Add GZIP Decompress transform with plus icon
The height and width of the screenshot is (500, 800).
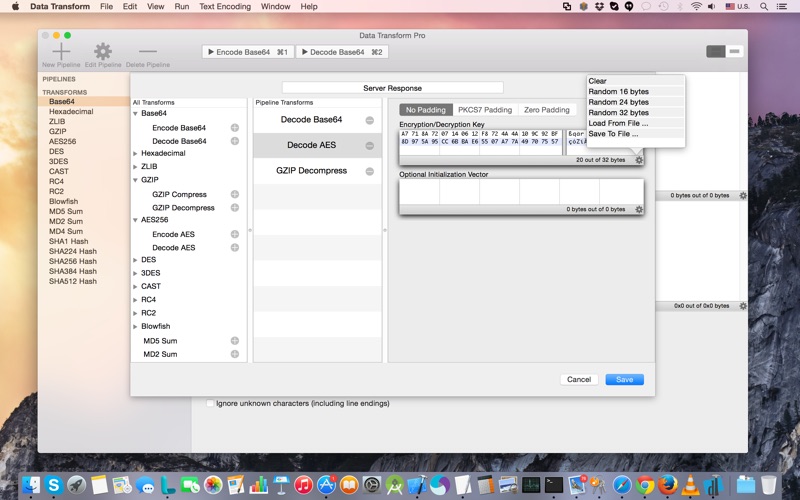click(x=235, y=207)
